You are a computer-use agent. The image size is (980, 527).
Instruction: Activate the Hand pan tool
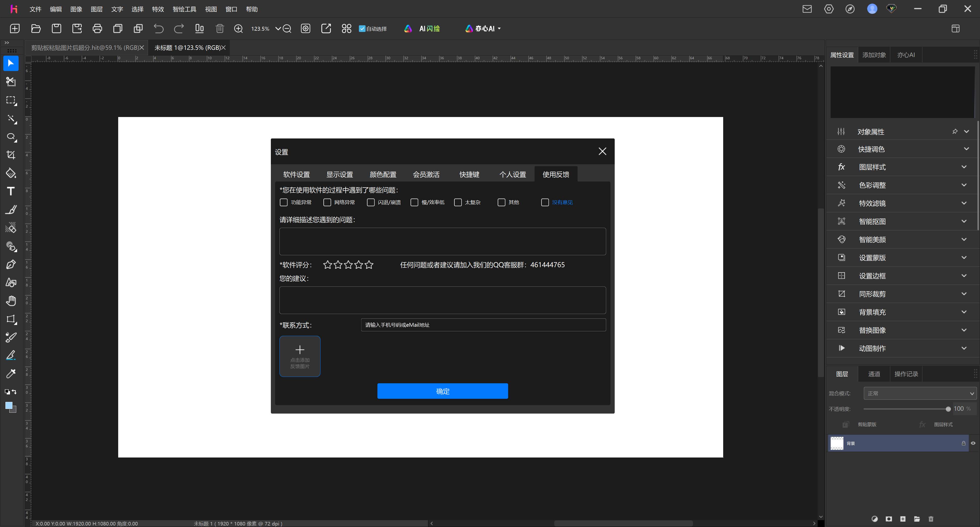pos(11,301)
